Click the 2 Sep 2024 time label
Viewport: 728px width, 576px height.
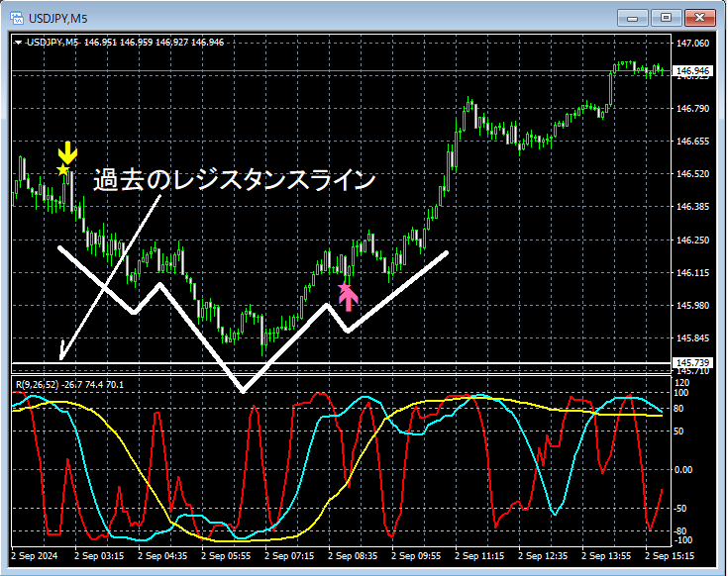pos(35,555)
